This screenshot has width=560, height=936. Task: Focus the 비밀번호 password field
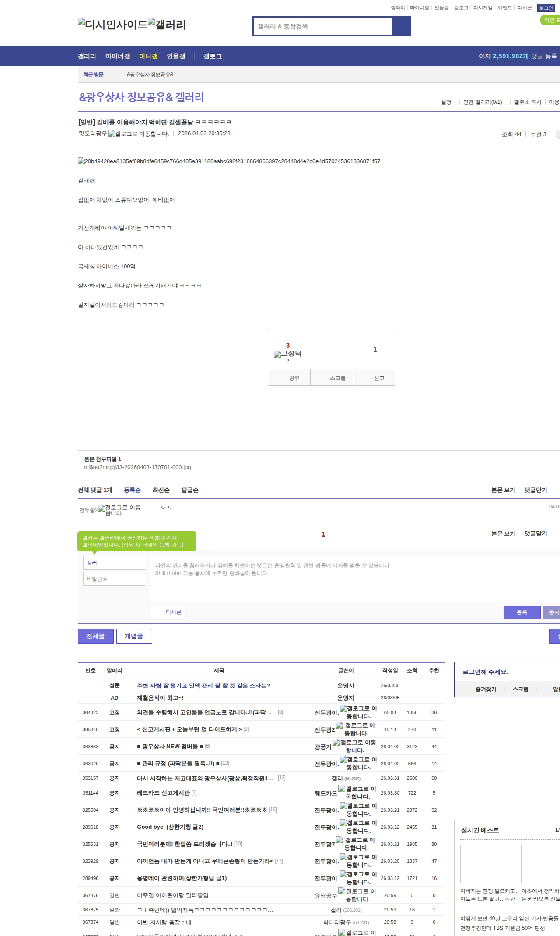point(114,579)
